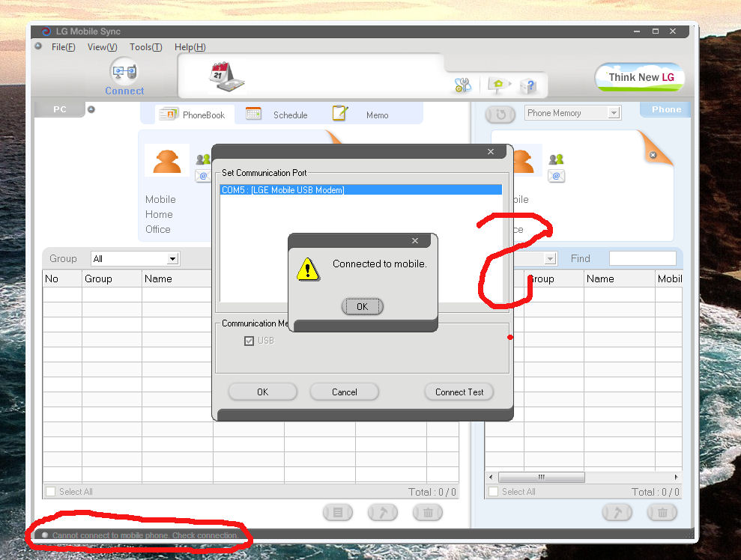Click the Find input field
The height and width of the screenshot is (560, 741).
coord(642,258)
